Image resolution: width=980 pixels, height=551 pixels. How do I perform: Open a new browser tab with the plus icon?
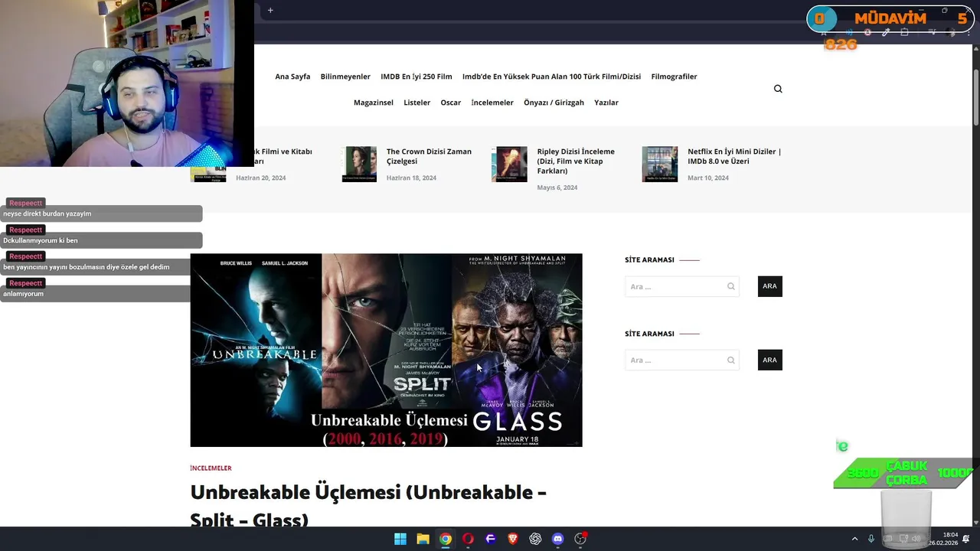[270, 10]
